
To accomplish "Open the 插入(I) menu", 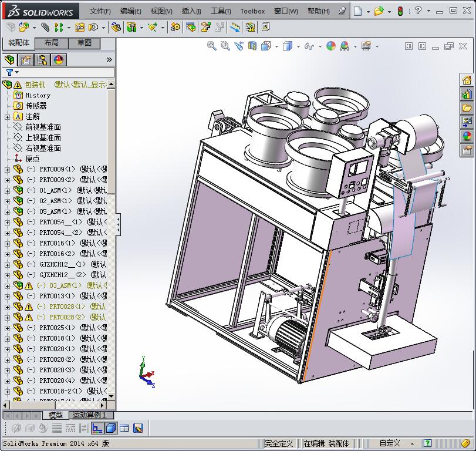I will pyautogui.click(x=191, y=11).
